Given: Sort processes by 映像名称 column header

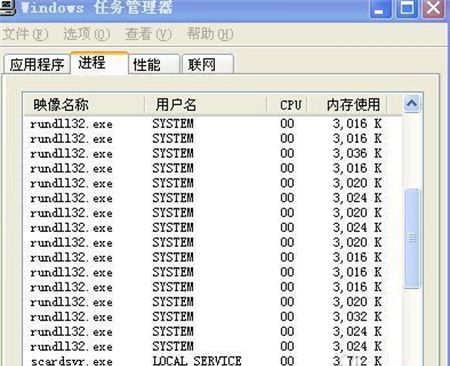Looking at the screenshot, I should pos(84,105).
